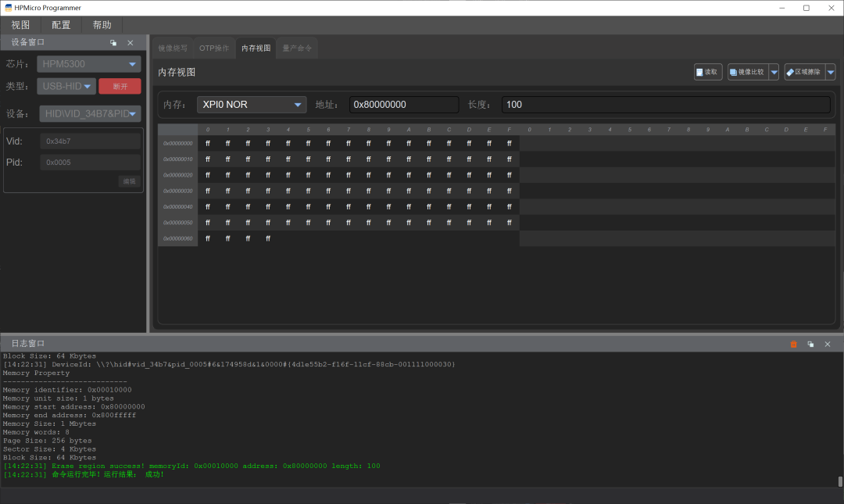The image size is (844, 504).
Task: Click the red 断开 disconnect button
Action: 120,86
